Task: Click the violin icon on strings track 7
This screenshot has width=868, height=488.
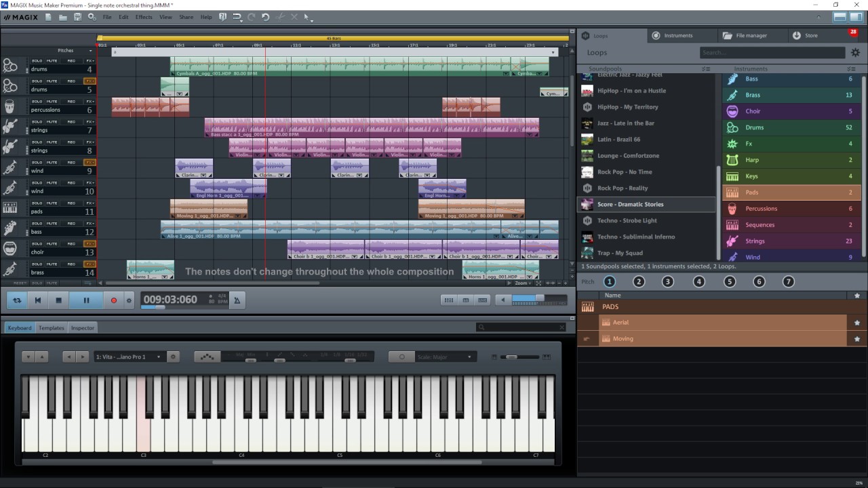Action: [9, 127]
